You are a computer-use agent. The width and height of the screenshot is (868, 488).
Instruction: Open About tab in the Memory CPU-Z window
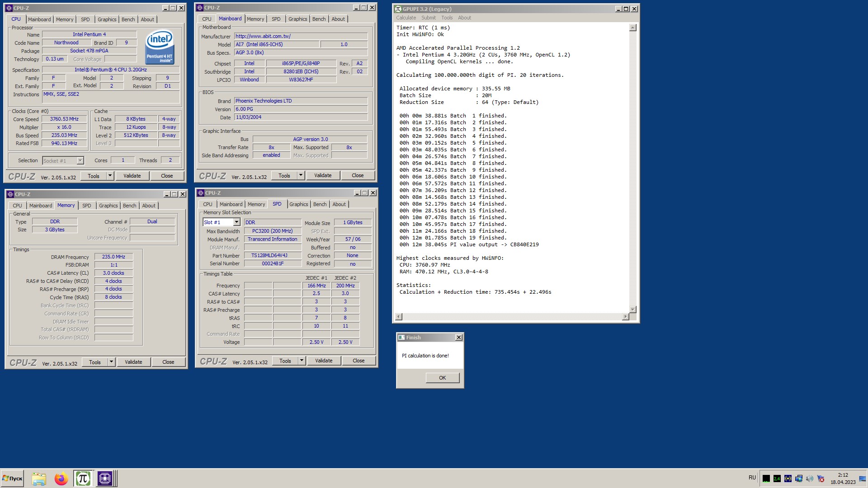click(x=149, y=206)
